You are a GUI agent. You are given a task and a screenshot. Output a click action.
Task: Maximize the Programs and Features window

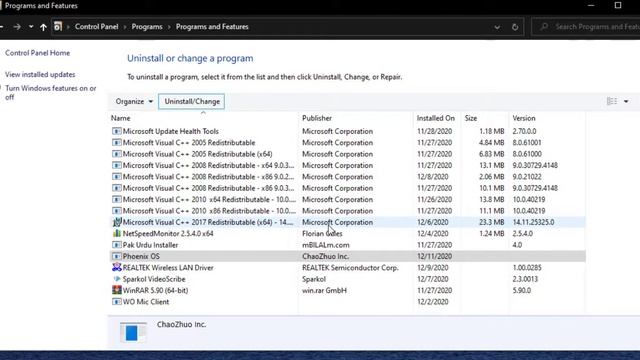(x=618, y=5)
